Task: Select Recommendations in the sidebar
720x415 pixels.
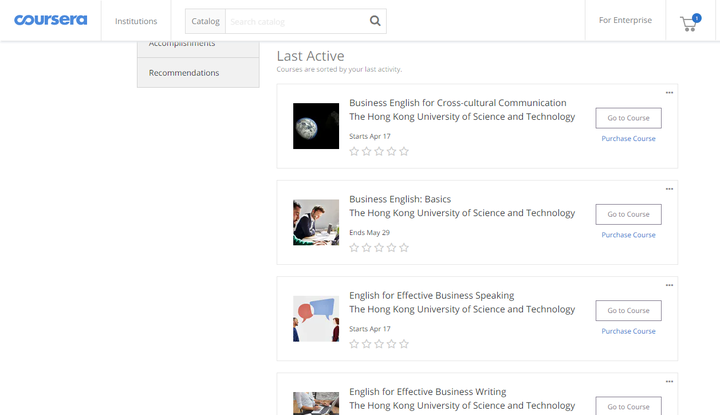Action: (x=198, y=73)
